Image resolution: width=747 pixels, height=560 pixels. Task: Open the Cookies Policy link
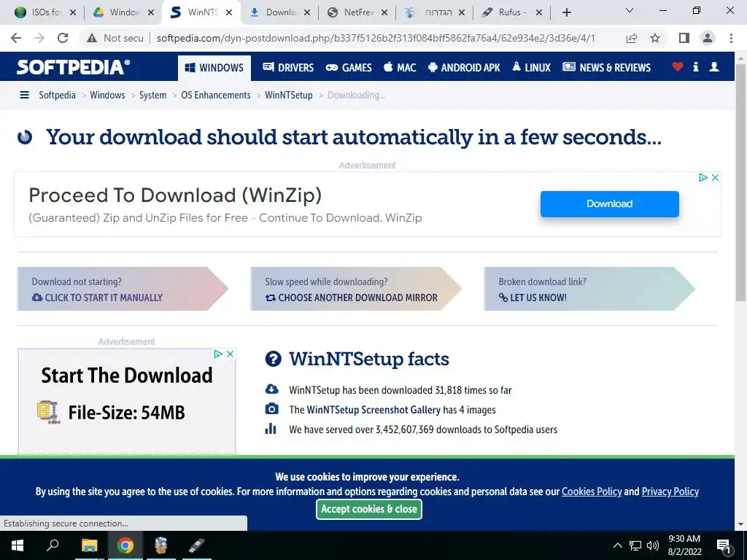(592, 491)
